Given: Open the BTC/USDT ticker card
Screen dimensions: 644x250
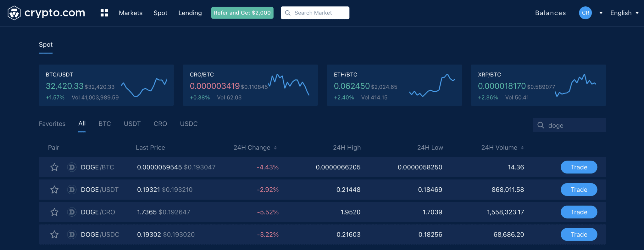Looking at the screenshot, I should tap(106, 85).
